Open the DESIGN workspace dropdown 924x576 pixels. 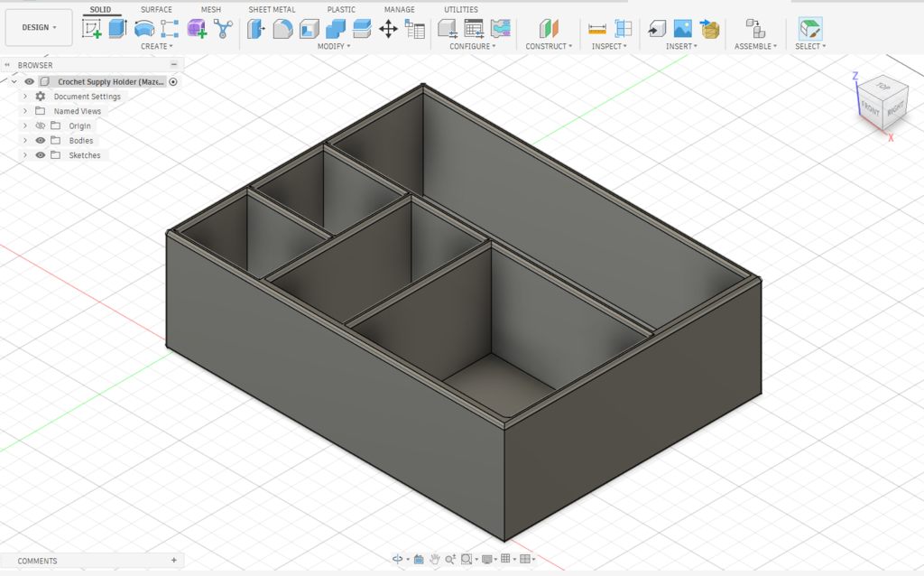pyautogui.click(x=39, y=27)
